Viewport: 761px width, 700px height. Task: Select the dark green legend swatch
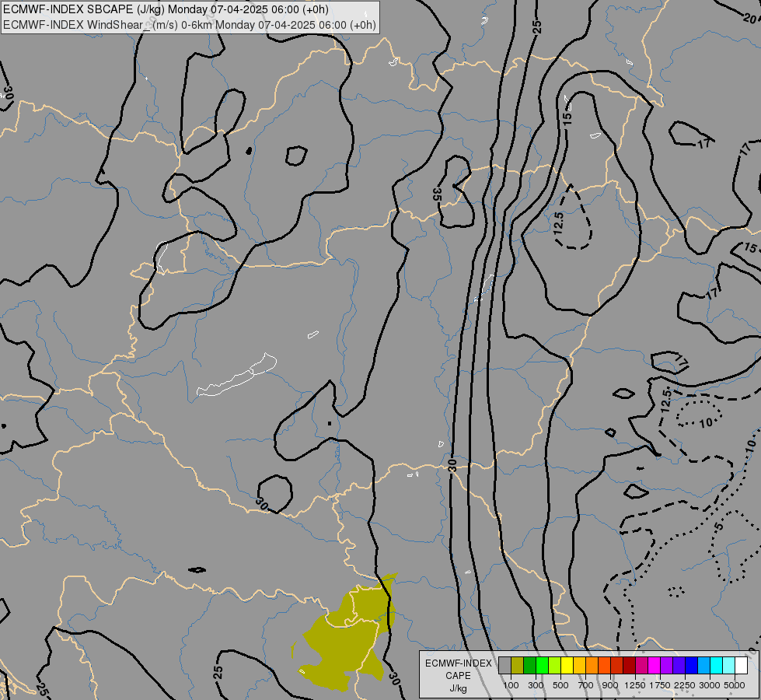click(x=529, y=665)
